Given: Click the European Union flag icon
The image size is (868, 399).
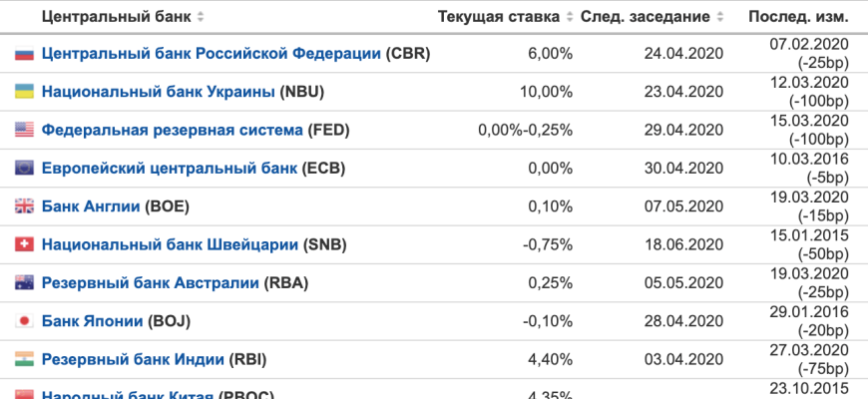Looking at the screenshot, I should point(25,169).
